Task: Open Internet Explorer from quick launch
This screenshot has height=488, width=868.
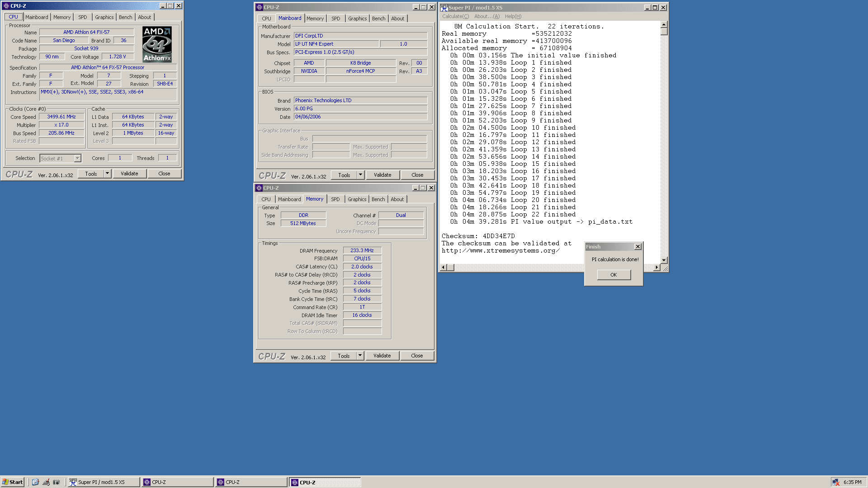Action: [35, 482]
